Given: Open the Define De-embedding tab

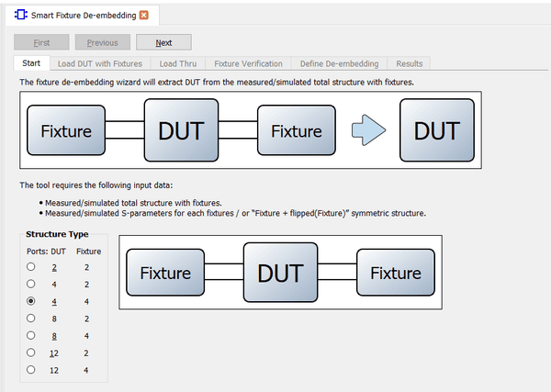Looking at the screenshot, I should pyautogui.click(x=339, y=63).
